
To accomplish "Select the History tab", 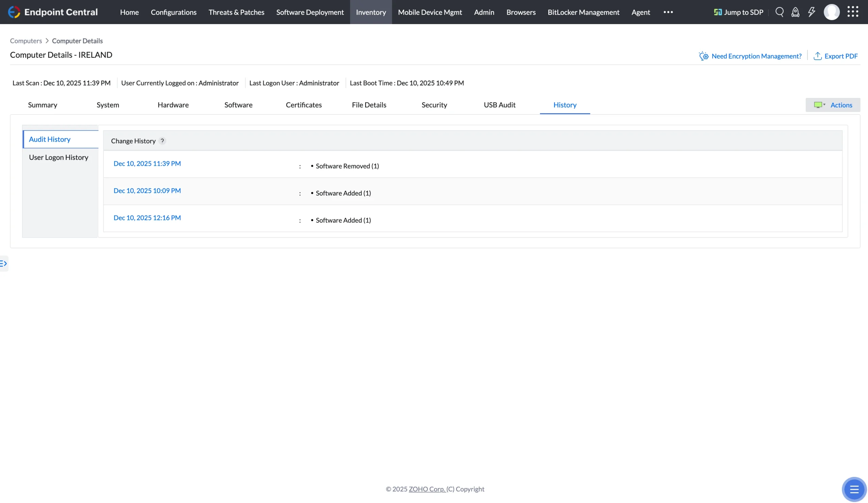I will tap(565, 105).
